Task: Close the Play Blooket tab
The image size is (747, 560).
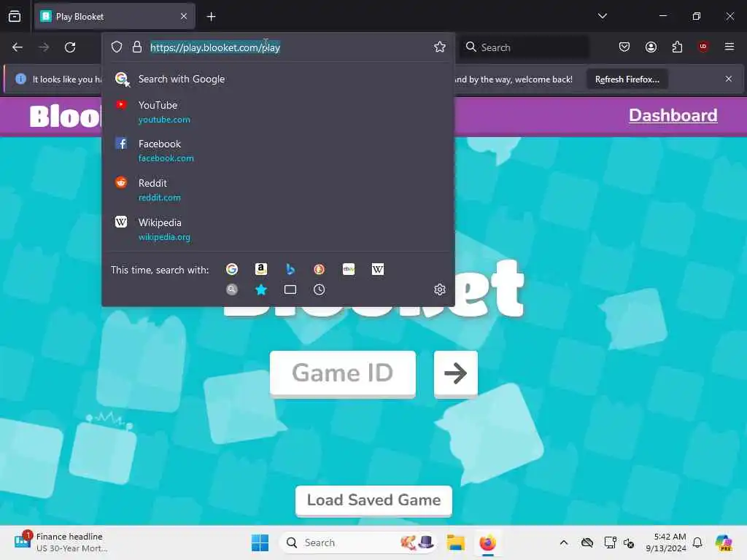Action: point(184,16)
